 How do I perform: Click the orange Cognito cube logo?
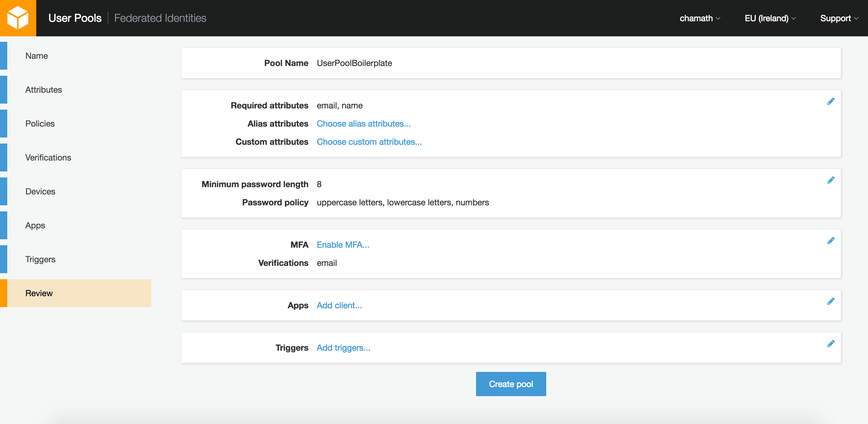pyautogui.click(x=18, y=18)
